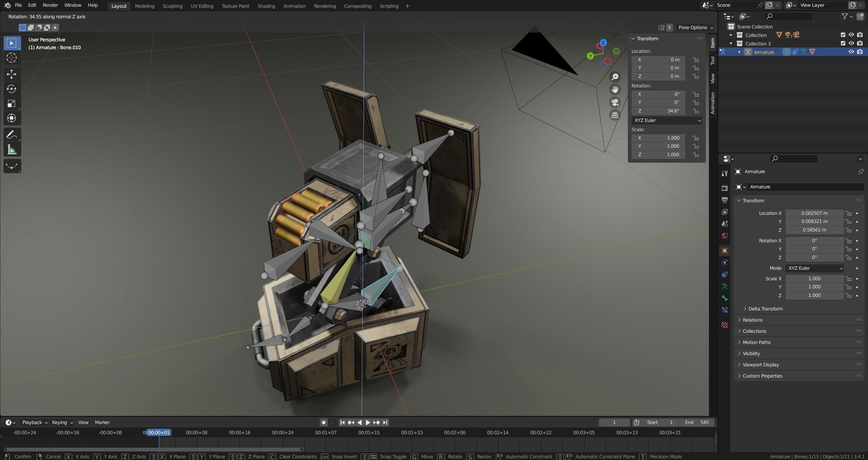Open the File menu
The width and height of the screenshot is (868, 460).
click(18, 5)
